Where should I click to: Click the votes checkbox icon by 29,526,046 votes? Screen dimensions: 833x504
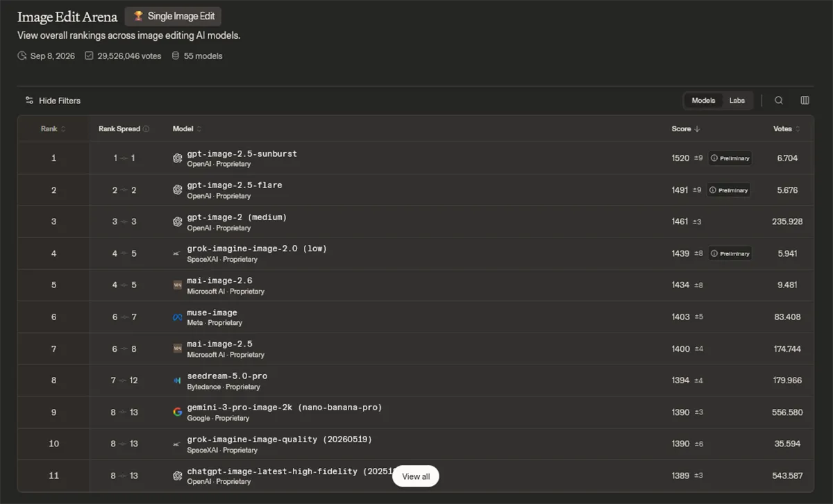point(89,56)
